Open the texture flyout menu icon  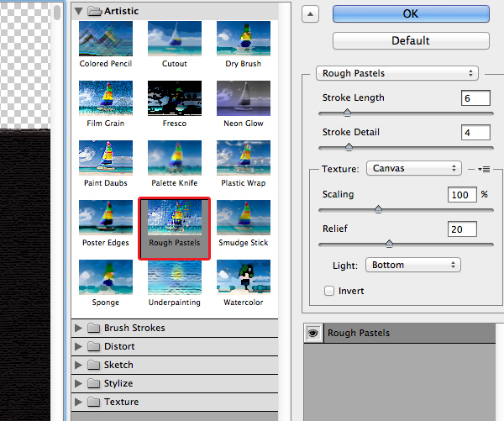(483, 169)
